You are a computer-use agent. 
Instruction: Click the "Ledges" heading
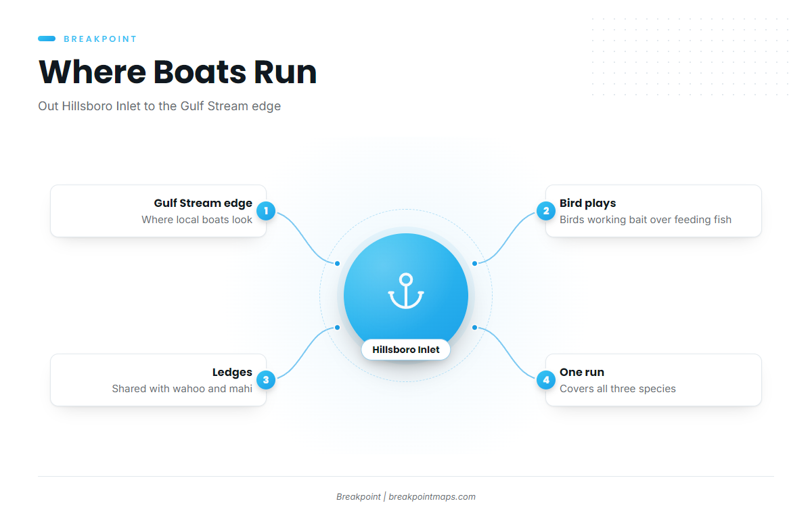click(232, 372)
